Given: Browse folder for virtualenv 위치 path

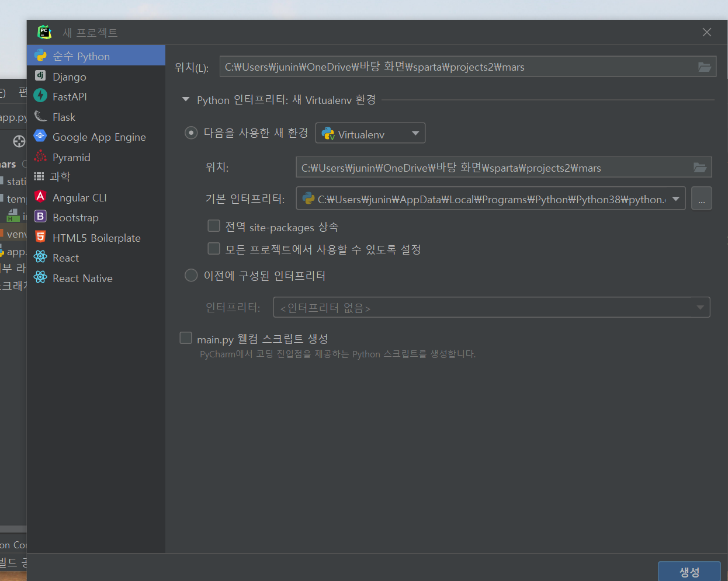Looking at the screenshot, I should (x=700, y=168).
